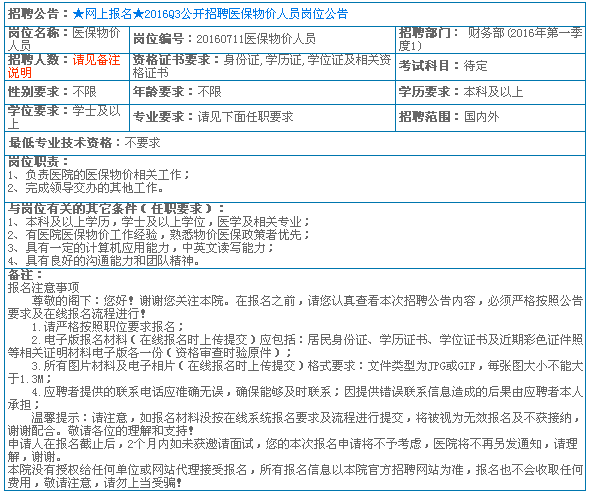Click the 最低专业技术资格 row

(295, 143)
